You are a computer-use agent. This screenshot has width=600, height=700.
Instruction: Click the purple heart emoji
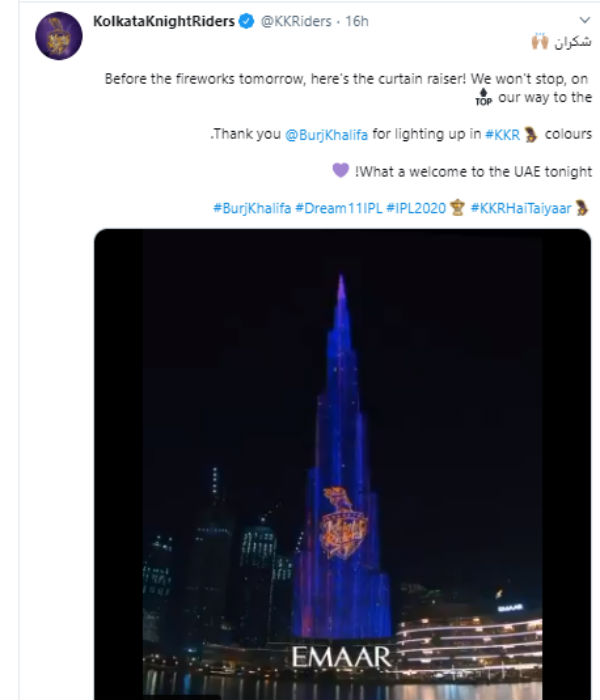click(340, 171)
